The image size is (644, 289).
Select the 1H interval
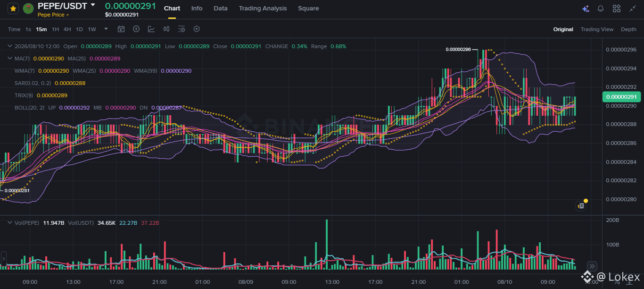(55, 29)
